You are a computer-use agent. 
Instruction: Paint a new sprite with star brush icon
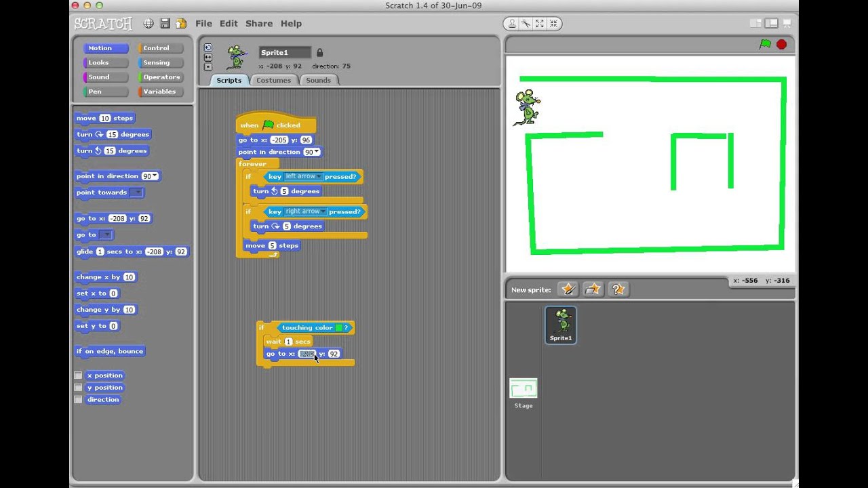click(x=568, y=289)
